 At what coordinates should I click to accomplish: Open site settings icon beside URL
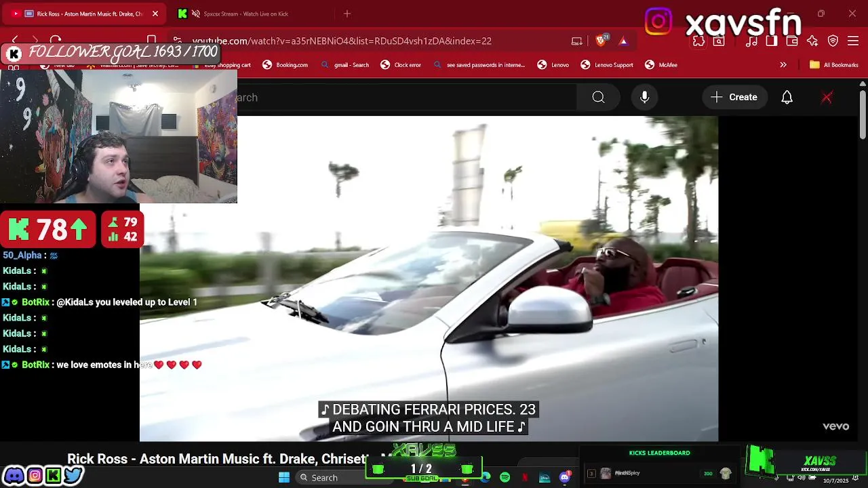pyautogui.click(x=177, y=41)
